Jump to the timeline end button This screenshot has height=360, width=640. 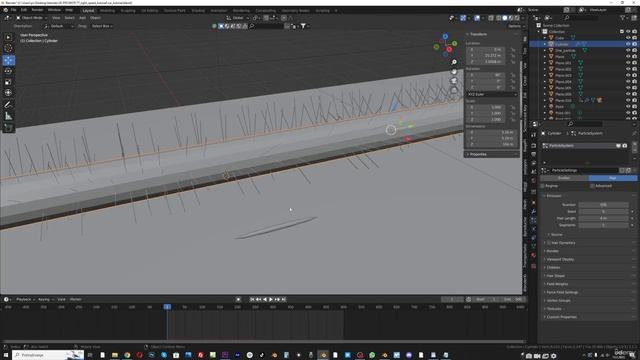284,300
